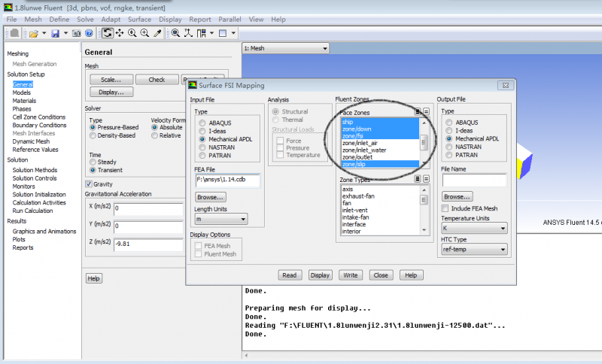Click the save floppy disk toolbar icon
This screenshot has width=602, height=364.
click(55, 33)
